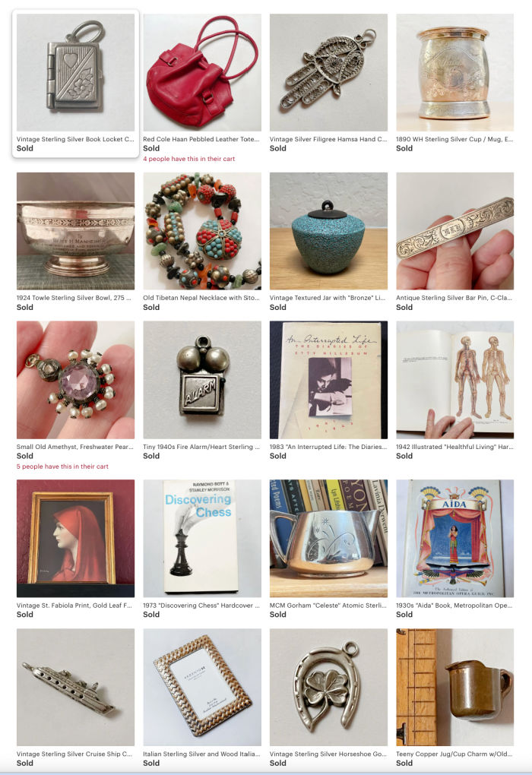This screenshot has width=532, height=775.
Task: Click the Italian Sterling Silver and Wood frame title
Action: 201,754
